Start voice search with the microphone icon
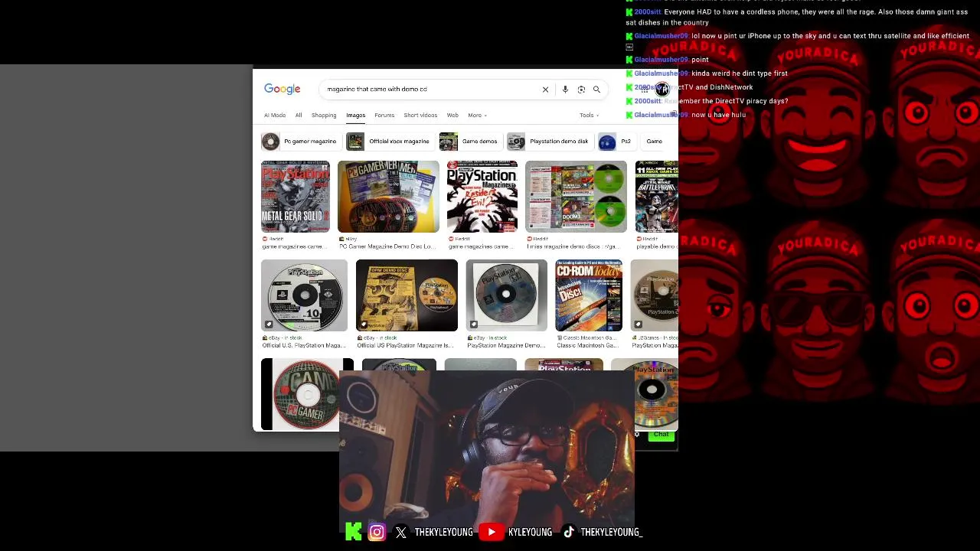This screenshot has width=980, height=551. pos(565,90)
